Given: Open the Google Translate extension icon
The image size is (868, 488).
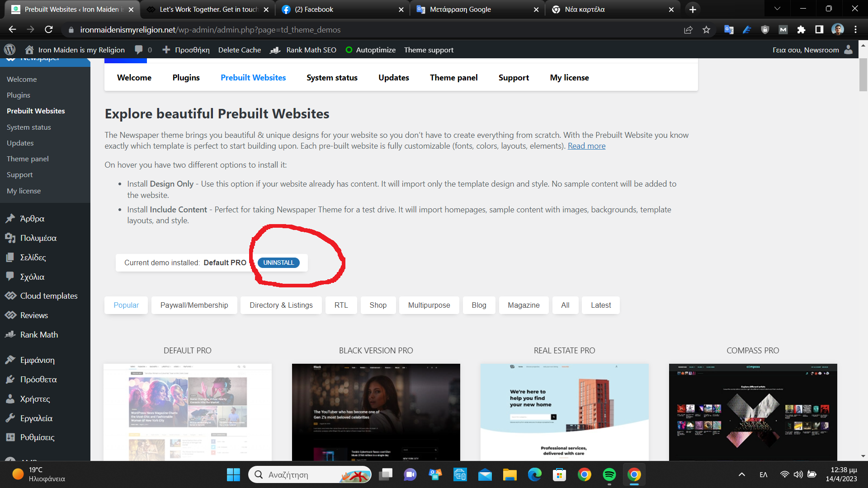Looking at the screenshot, I should point(729,30).
